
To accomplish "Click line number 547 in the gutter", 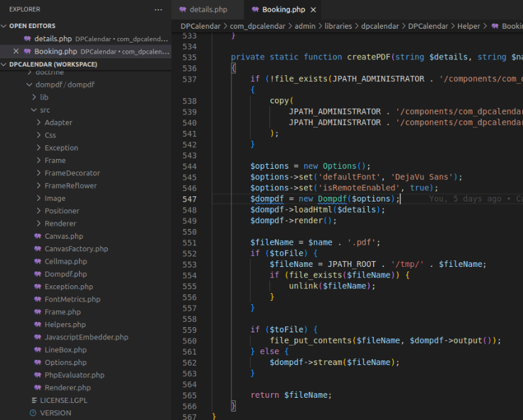I will [x=189, y=199].
